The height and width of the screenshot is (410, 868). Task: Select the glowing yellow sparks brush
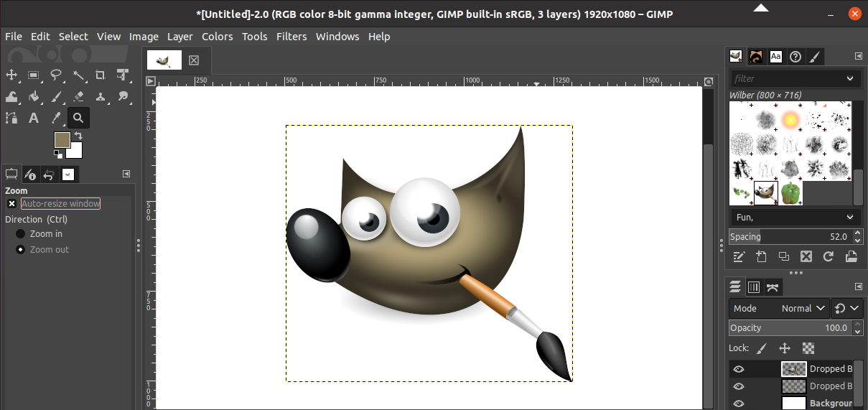(790, 118)
